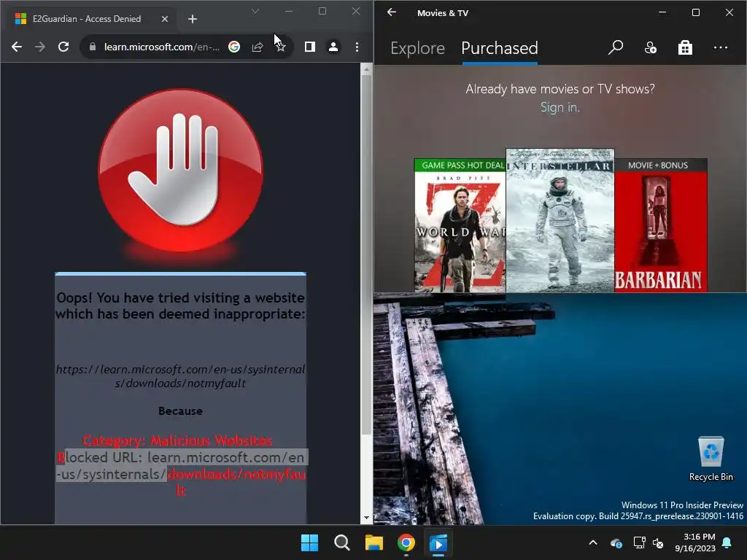The height and width of the screenshot is (560, 747).
Task: Open Chrome profile menu
Action: coord(333,47)
